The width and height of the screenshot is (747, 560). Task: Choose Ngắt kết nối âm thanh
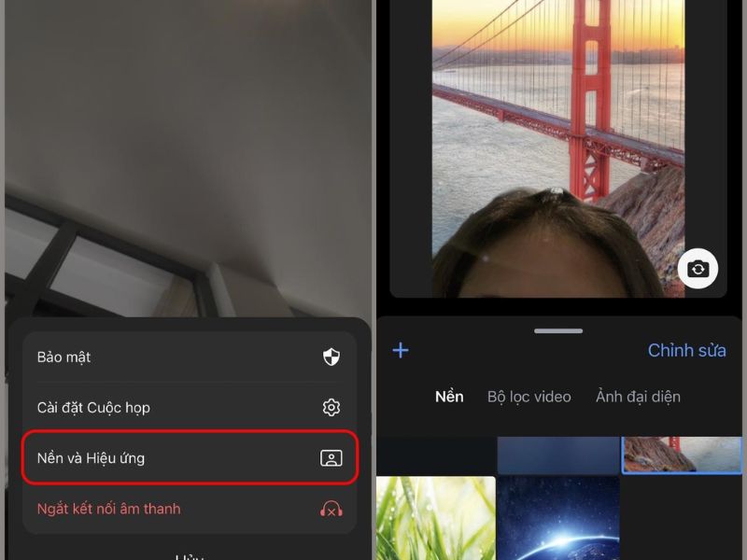[x=108, y=509]
